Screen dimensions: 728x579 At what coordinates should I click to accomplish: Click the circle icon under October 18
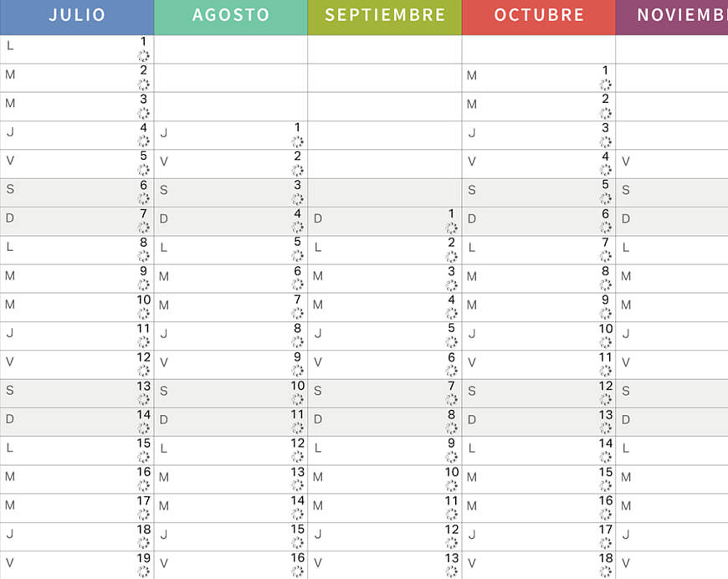pos(606,571)
